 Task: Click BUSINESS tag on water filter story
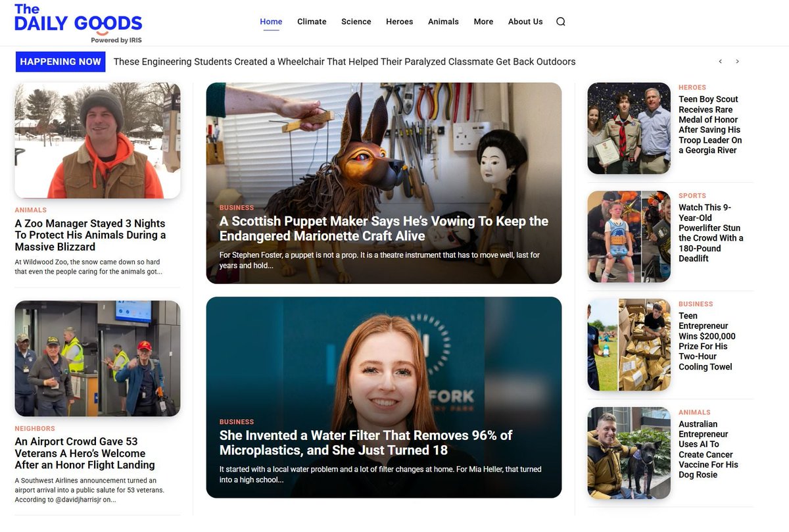237,422
